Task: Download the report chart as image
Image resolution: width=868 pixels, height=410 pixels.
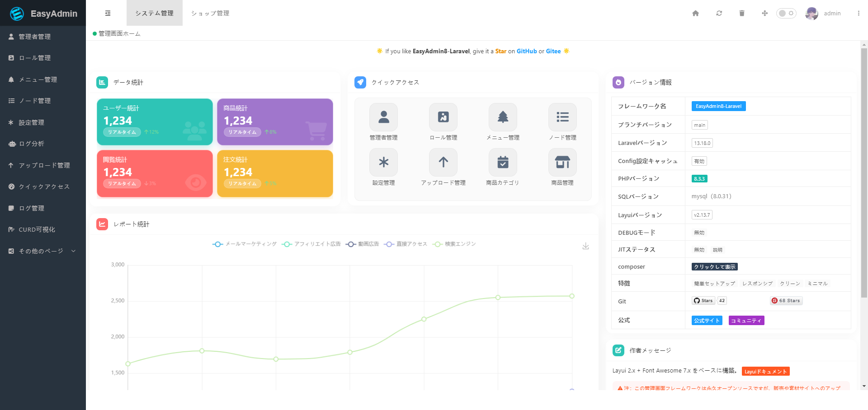Action: (585, 246)
